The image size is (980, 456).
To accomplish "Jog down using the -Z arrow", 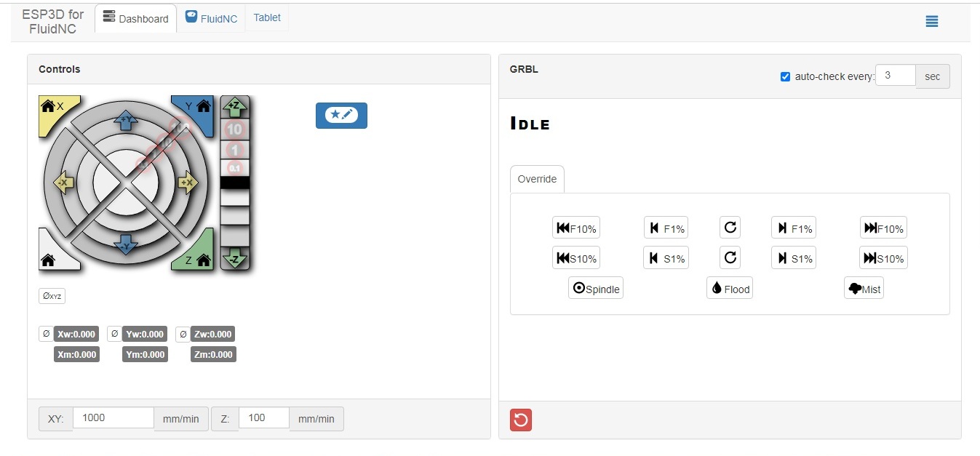I will 234,258.
